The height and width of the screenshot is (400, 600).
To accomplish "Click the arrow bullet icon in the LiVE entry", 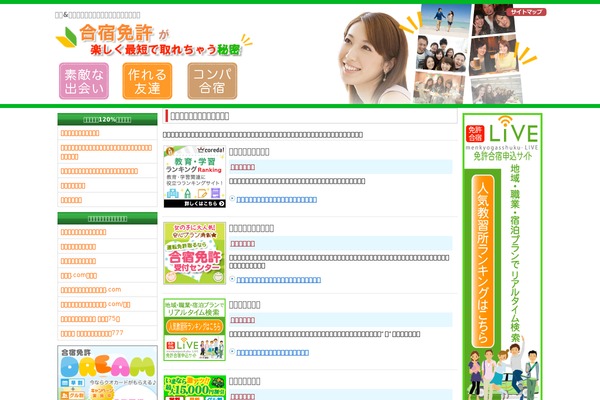I will coord(232,351).
